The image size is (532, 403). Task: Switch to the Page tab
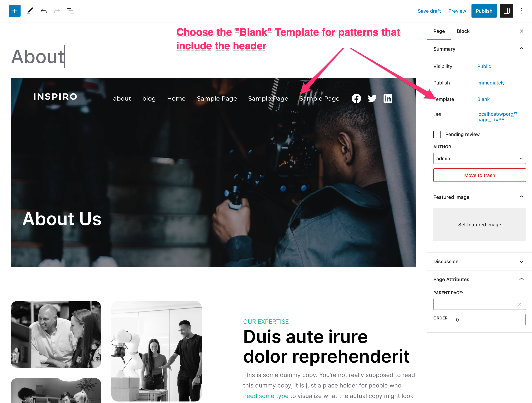pos(439,31)
